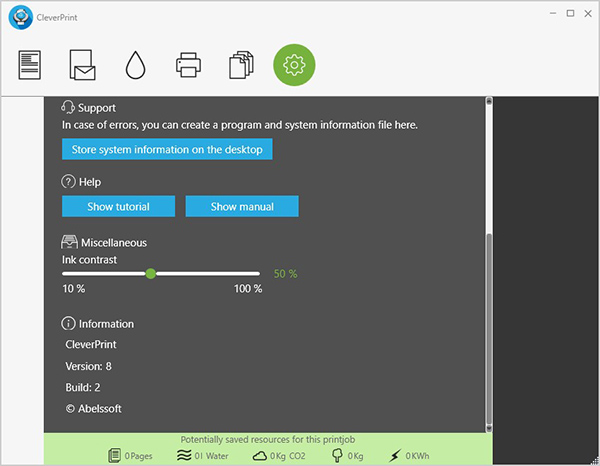This screenshot has width=600, height=466.
Task: Click the Show manual button
Action: click(x=242, y=206)
